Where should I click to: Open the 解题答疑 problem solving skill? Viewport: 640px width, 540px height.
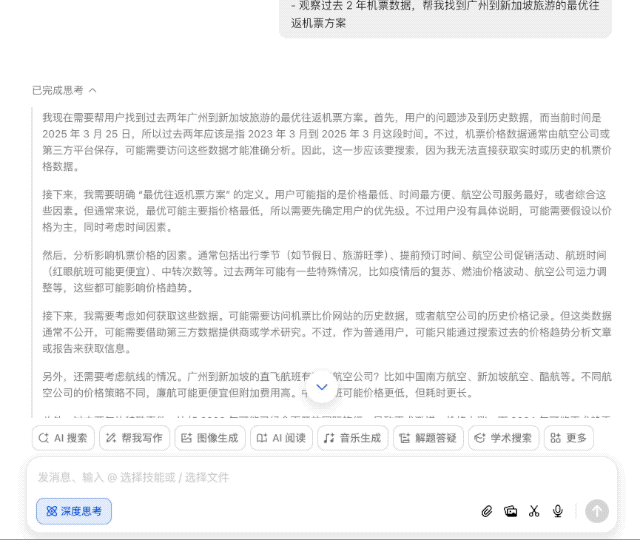[x=428, y=438]
